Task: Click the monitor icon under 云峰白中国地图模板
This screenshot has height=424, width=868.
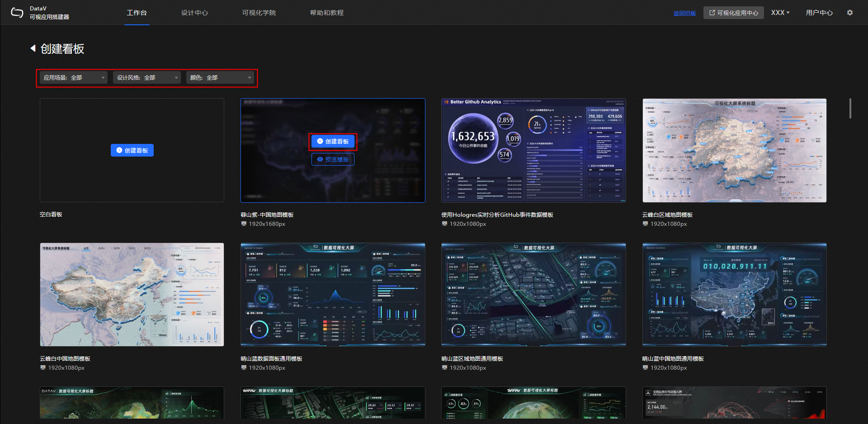Action: tap(43, 367)
